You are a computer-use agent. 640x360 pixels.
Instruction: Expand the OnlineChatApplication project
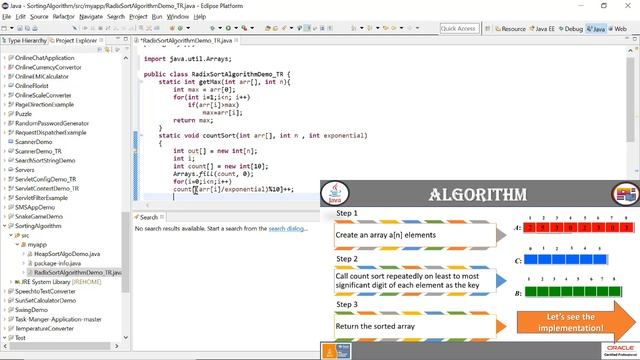point(5,58)
